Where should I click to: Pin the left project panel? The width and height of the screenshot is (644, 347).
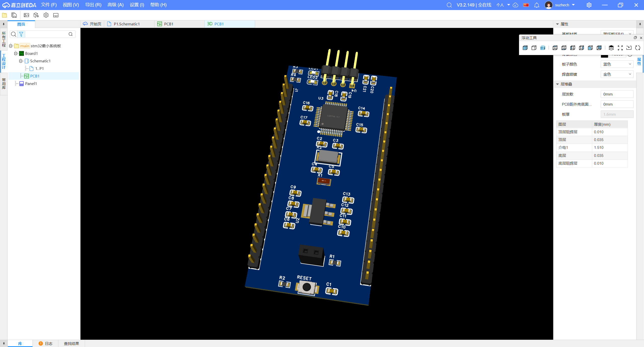point(4,24)
